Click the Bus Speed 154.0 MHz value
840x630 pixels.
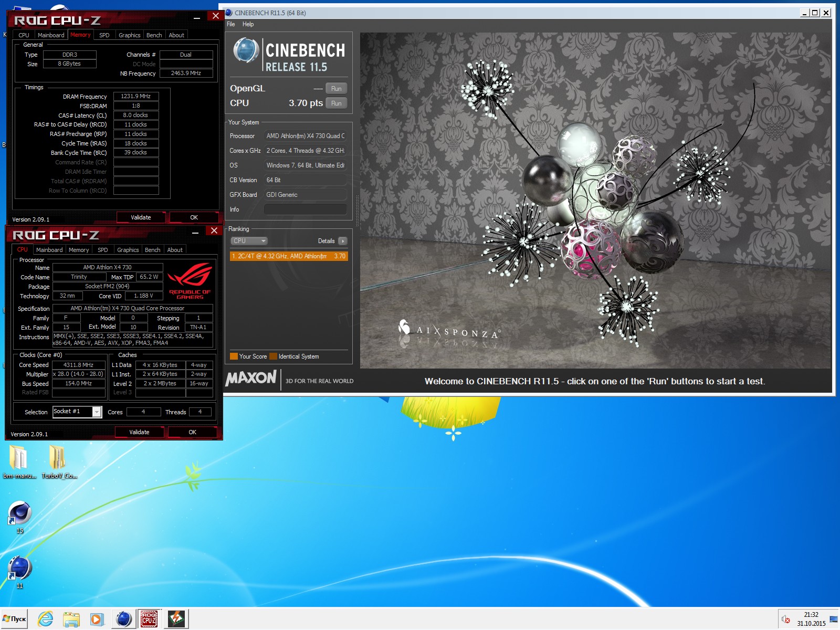pos(78,384)
